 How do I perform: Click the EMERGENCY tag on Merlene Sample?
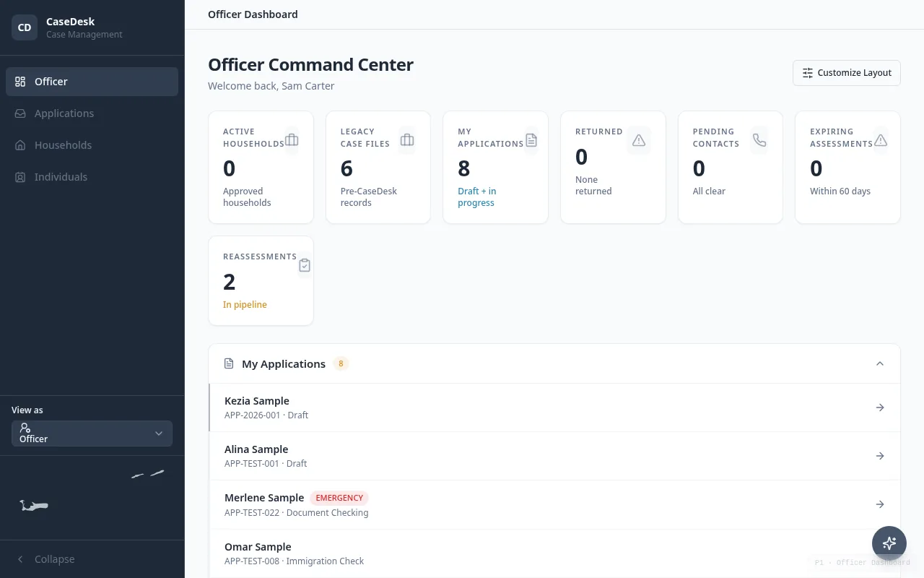pyautogui.click(x=339, y=498)
